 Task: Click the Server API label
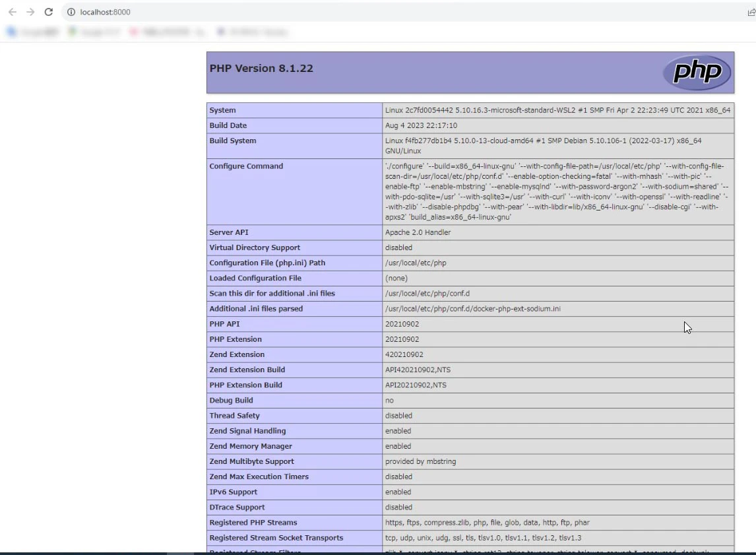229,232
